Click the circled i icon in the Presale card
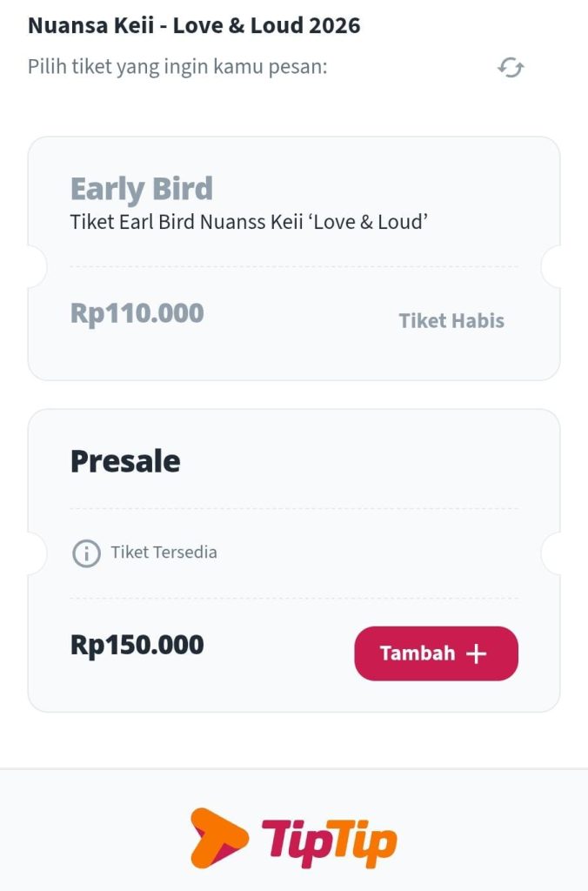The width and height of the screenshot is (588, 891). (86, 552)
